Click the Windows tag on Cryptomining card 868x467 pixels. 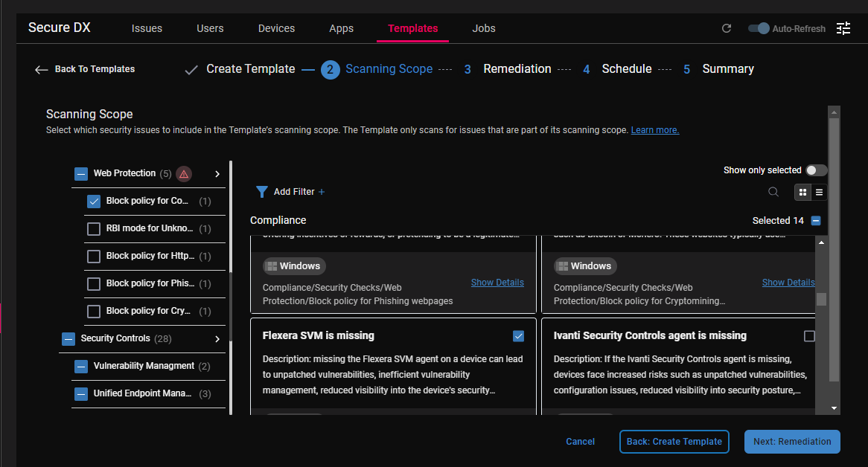point(585,266)
